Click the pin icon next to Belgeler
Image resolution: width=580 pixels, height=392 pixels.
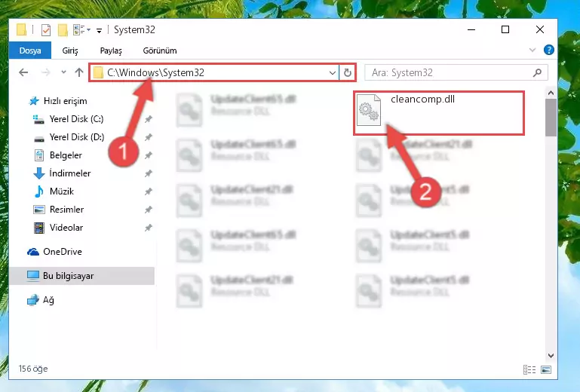tap(149, 155)
